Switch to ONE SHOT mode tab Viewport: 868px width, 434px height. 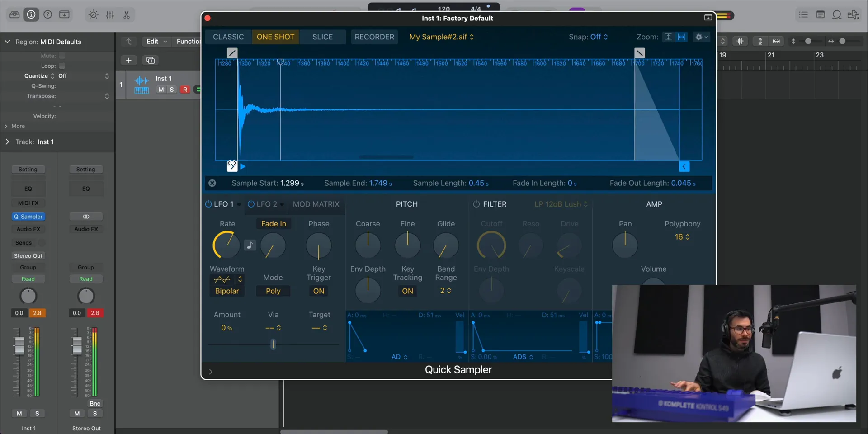point(275,37)
